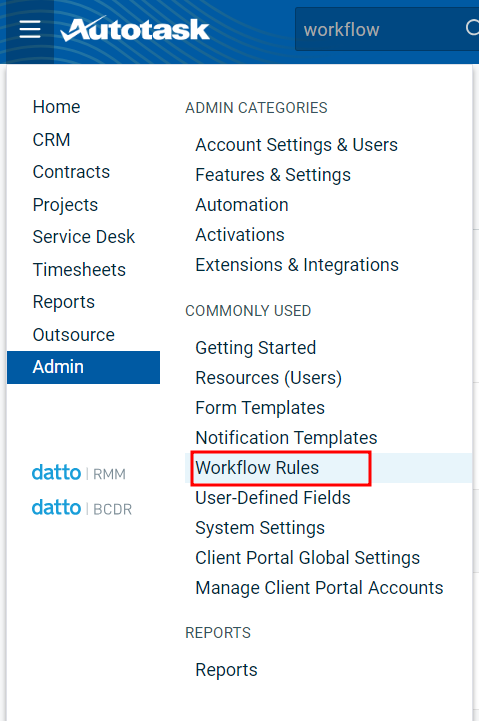The height and width of the screenshot is (721, 479).
Task: Click the search magnifier icon
Action: click(472, 29)
